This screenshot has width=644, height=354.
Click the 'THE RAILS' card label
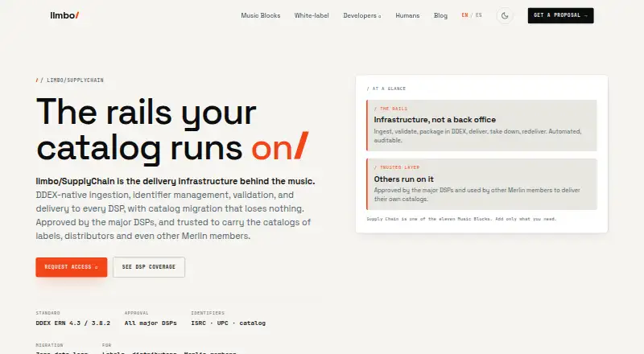click(x=390, y=109)
